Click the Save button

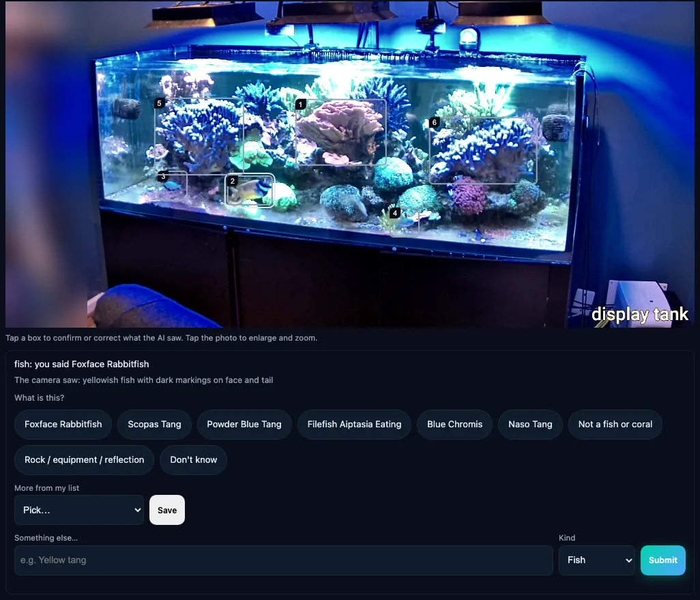coord(167,510)
